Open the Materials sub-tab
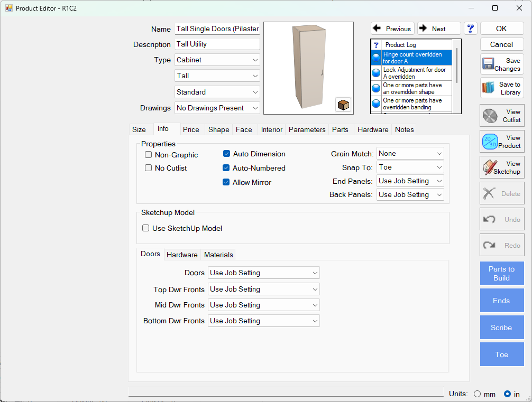532x402 pixels. point(218,255)
